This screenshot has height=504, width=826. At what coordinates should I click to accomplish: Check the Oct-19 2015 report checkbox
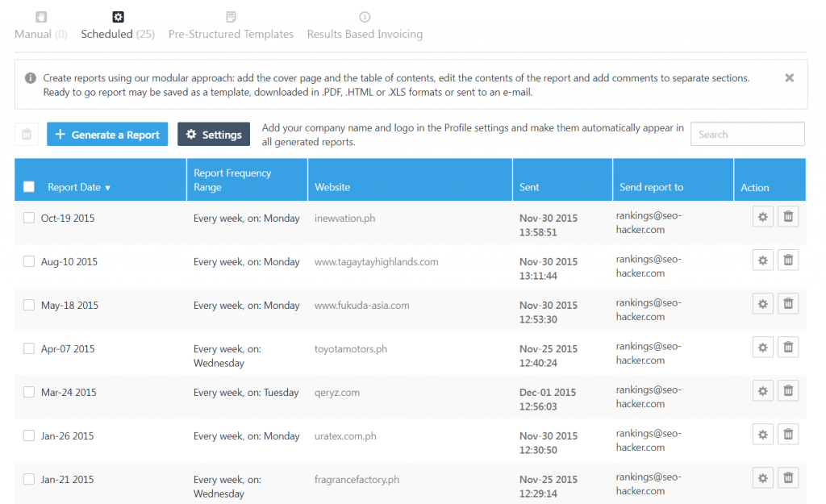click(29, 218)
